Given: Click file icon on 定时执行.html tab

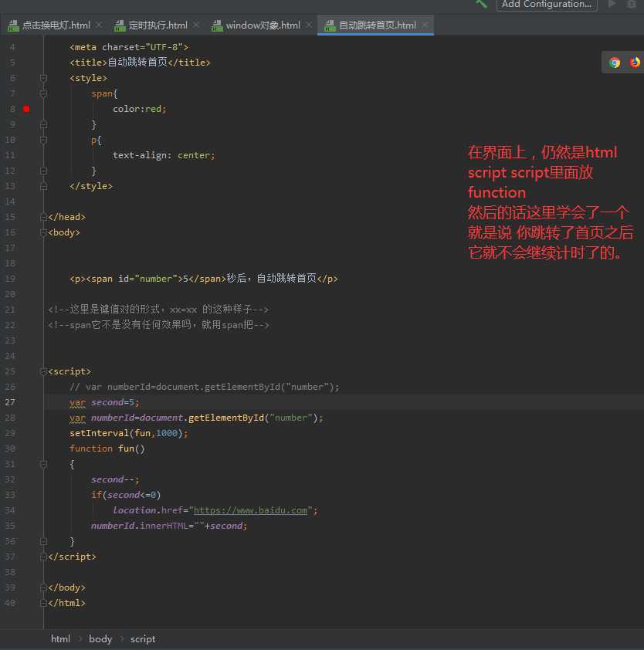Looking at the screenshot, I should (120, 25).
